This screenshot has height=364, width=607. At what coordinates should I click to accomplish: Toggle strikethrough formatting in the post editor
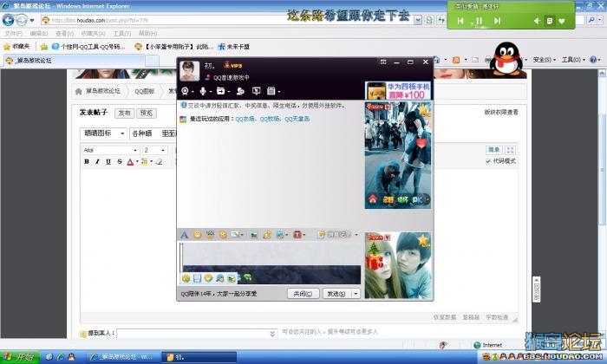(120, 162)
